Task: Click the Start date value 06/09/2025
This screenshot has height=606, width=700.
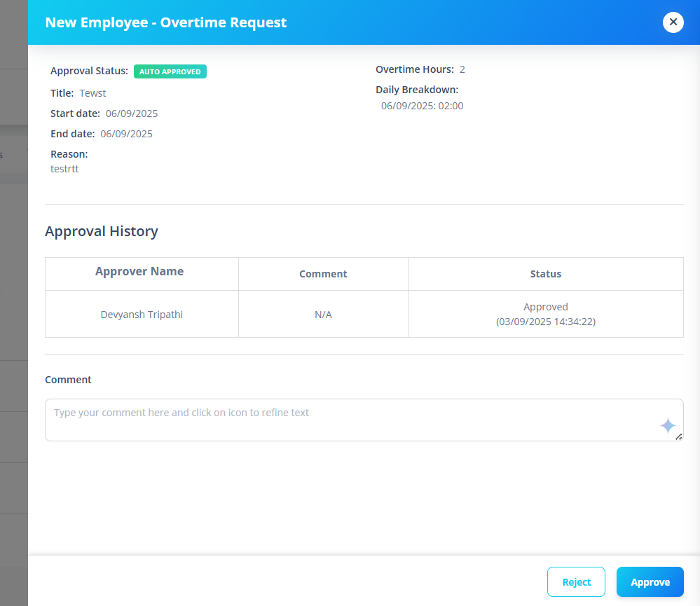Action: pos(132,113)
